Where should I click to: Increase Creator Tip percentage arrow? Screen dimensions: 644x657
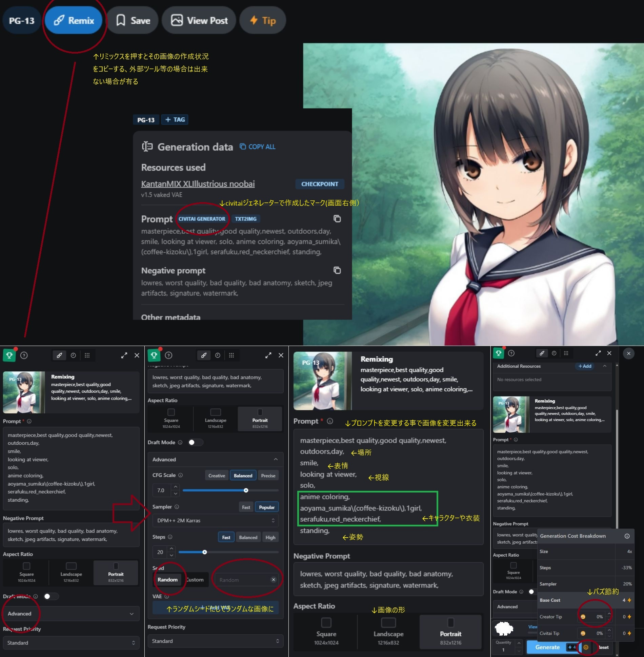[x=609, y=614]
